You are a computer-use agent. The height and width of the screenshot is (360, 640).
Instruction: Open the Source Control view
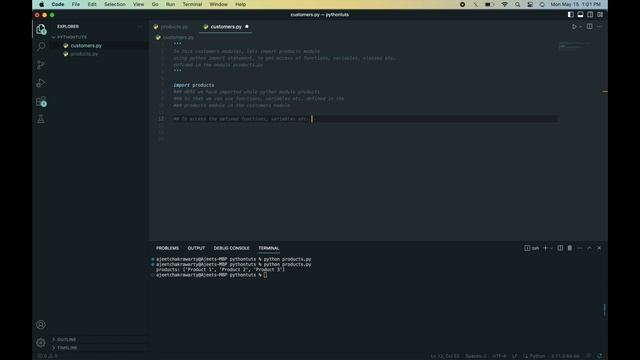tap(41, 65)
